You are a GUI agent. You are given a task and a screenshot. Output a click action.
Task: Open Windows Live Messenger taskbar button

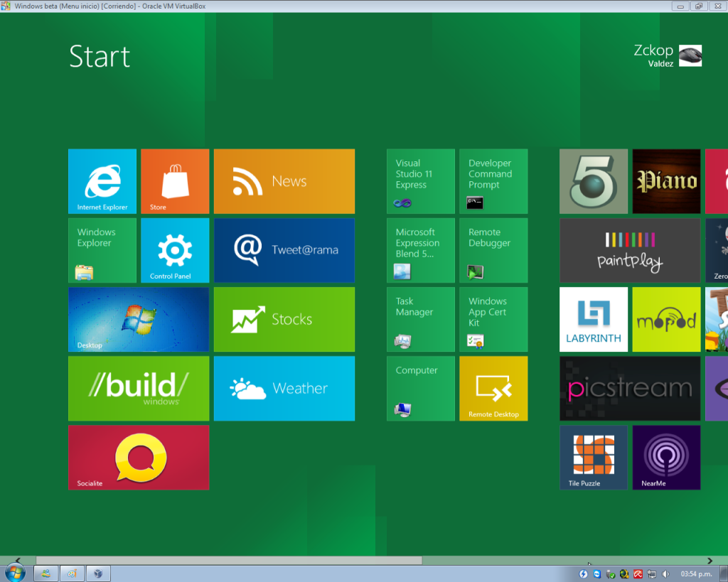[x=46, y=573]
